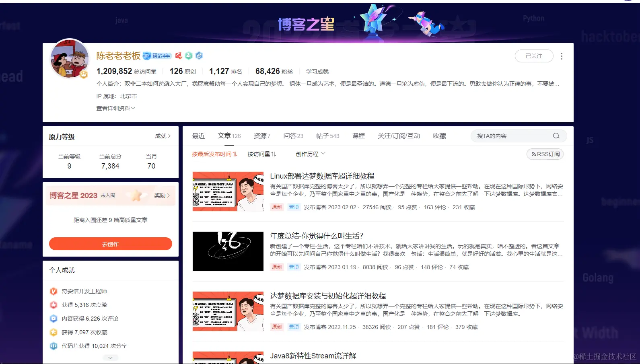Click the user avatar picture
This screenshot has height=364, width=640.
[70, 59]
